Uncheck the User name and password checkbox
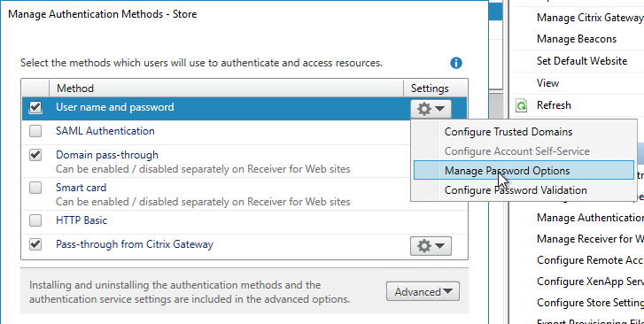 pos(35,107)
